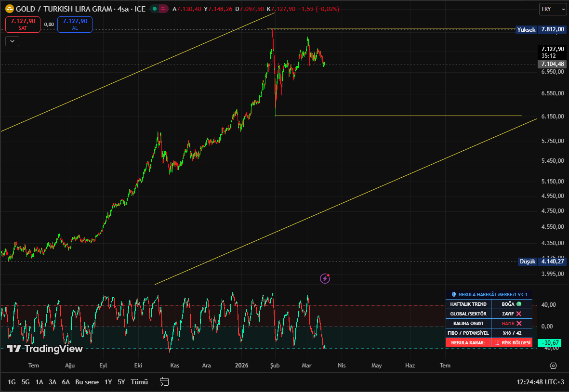
Task: Open the go-to-date calendar icon
Action: (164, 381)
